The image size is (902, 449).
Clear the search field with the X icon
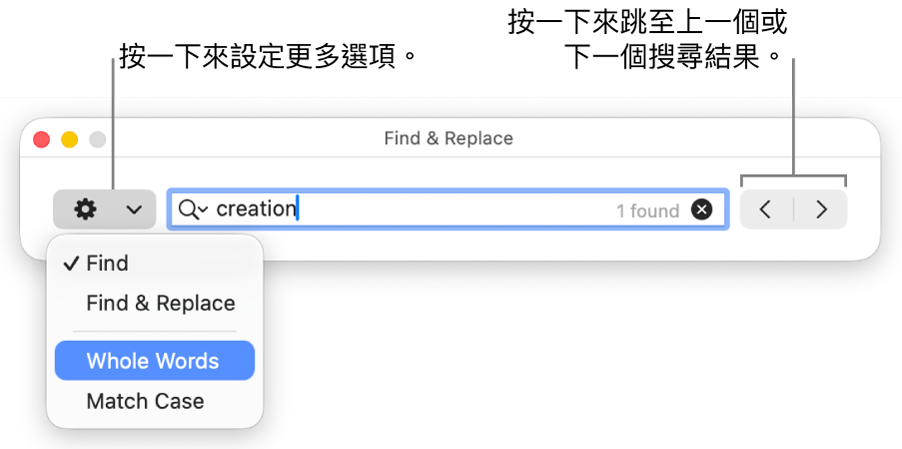point(702,210)
